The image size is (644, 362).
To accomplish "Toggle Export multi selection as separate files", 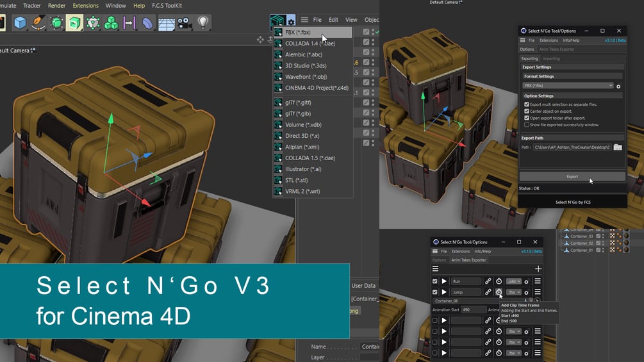I will [527, 104].
